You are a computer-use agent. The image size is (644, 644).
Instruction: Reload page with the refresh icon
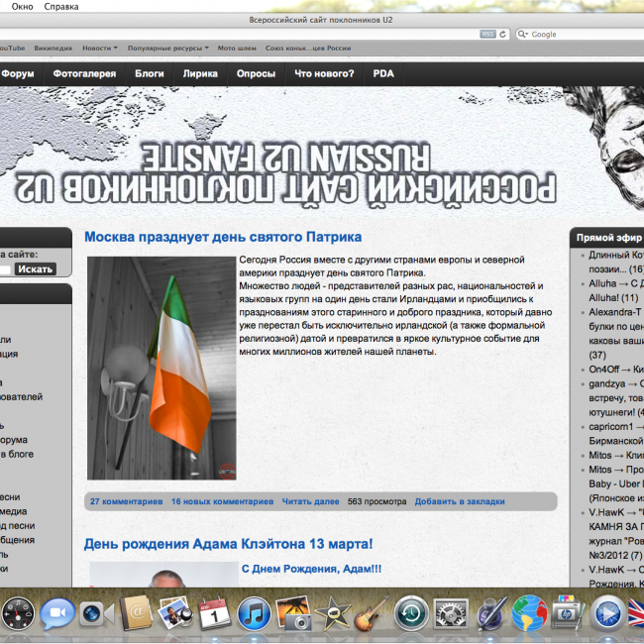click(x=502, y=34)
